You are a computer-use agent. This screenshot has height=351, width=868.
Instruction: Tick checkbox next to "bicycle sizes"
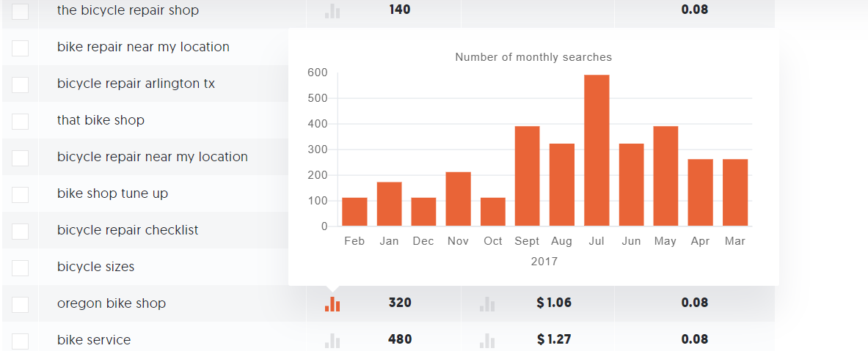(20, 267)
